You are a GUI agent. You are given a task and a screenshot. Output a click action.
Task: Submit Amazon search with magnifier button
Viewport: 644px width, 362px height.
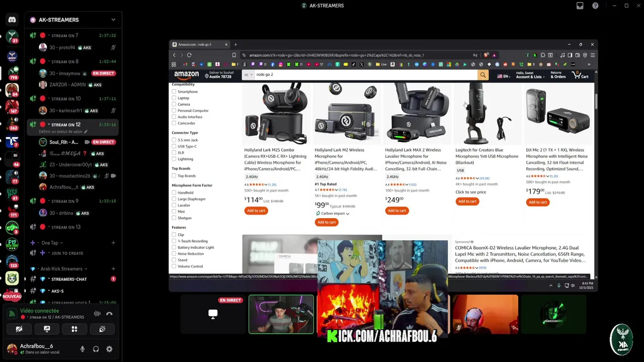coord(482,75)
